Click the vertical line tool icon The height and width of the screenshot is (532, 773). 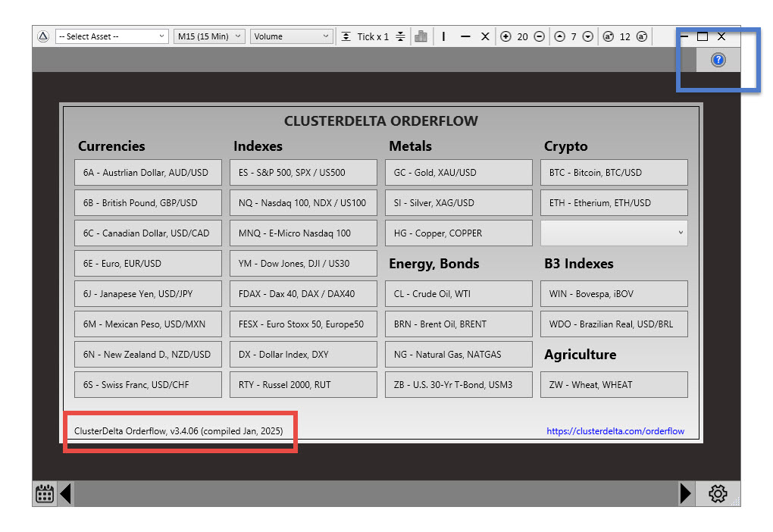pyautogui.click(x=444, y=36)
